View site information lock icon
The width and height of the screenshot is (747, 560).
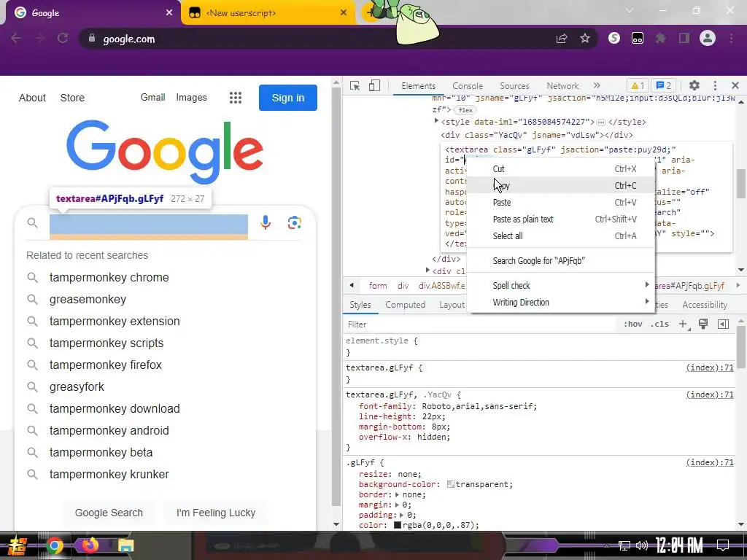click(92, 39)
